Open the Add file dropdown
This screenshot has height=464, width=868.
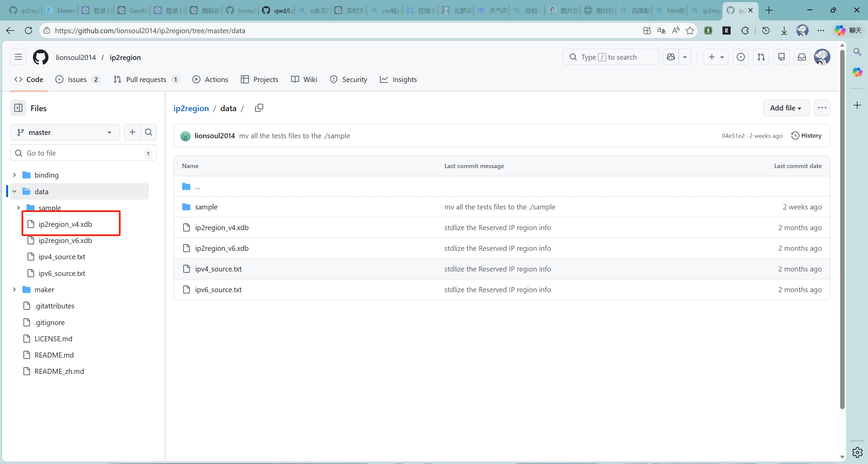tap(786, 108)
